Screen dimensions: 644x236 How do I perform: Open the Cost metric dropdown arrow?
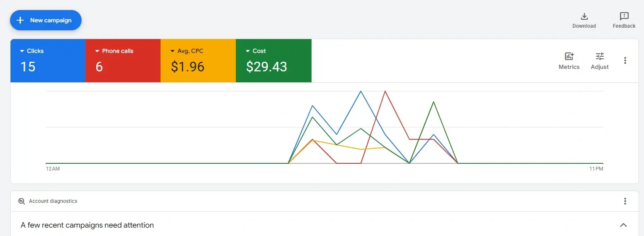(248, 51)
